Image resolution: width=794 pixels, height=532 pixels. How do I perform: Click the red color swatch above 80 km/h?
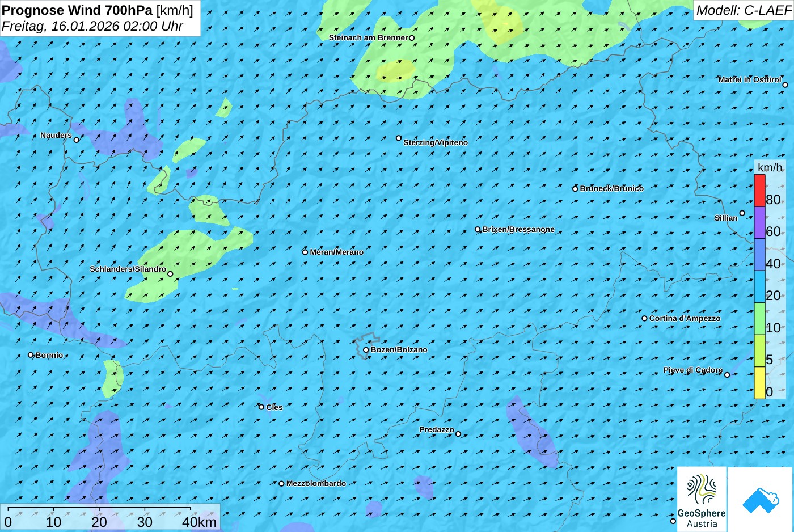[759, 191]
